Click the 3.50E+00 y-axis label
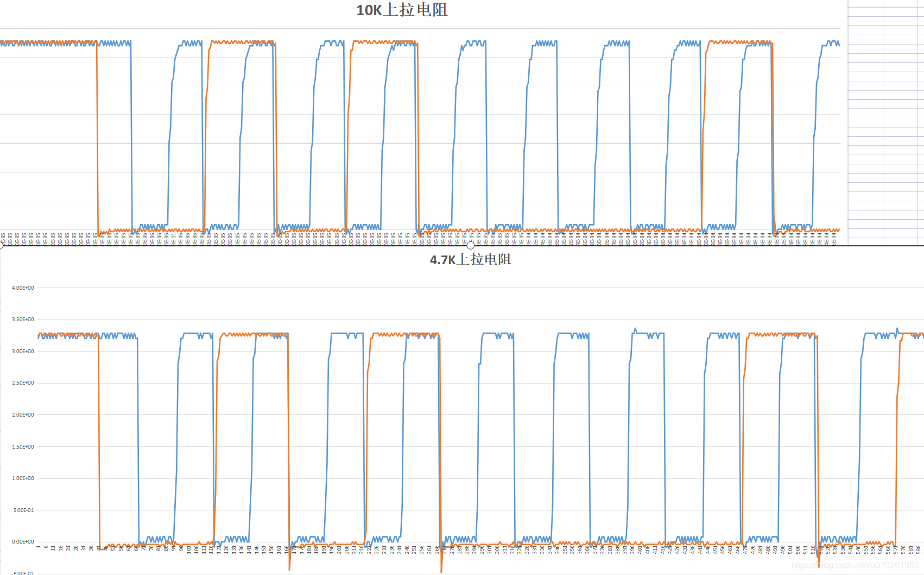924x575 pixels. [23, 320]
